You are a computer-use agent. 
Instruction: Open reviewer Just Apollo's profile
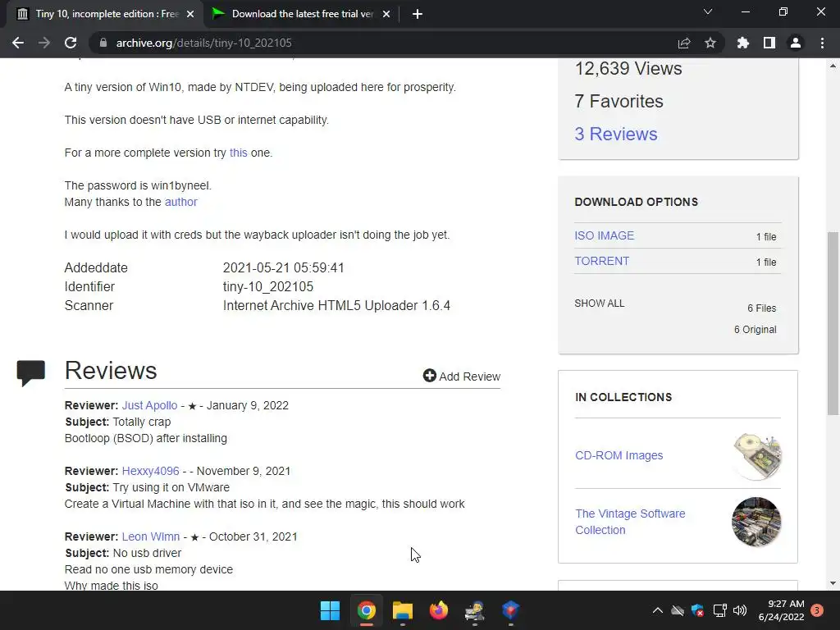point(149,405)
